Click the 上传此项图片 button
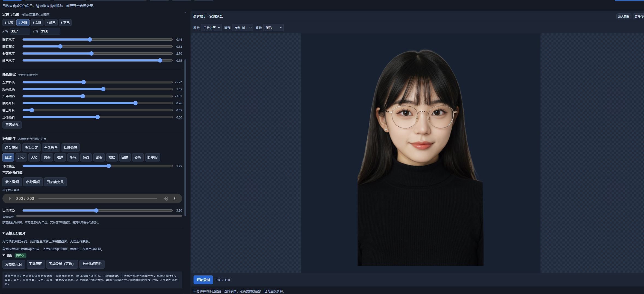Viewport: 644px width, 294px height. click(92, 264)
